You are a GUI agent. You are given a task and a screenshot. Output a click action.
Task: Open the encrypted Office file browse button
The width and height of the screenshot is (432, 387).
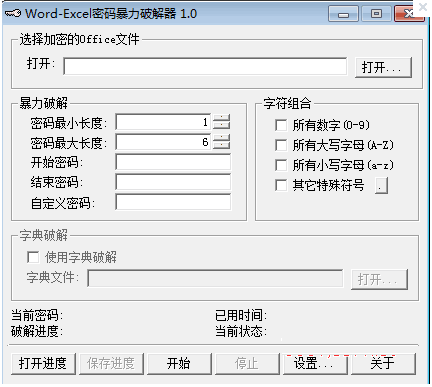click(383, 68)
